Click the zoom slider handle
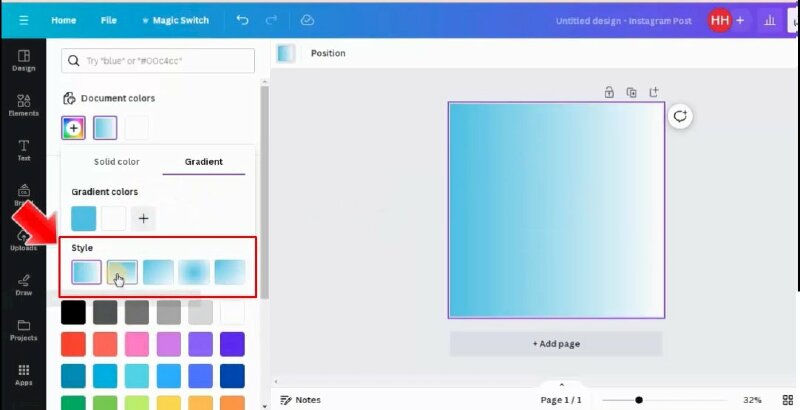This screenshot has width=800, height=410. (639, 400)
